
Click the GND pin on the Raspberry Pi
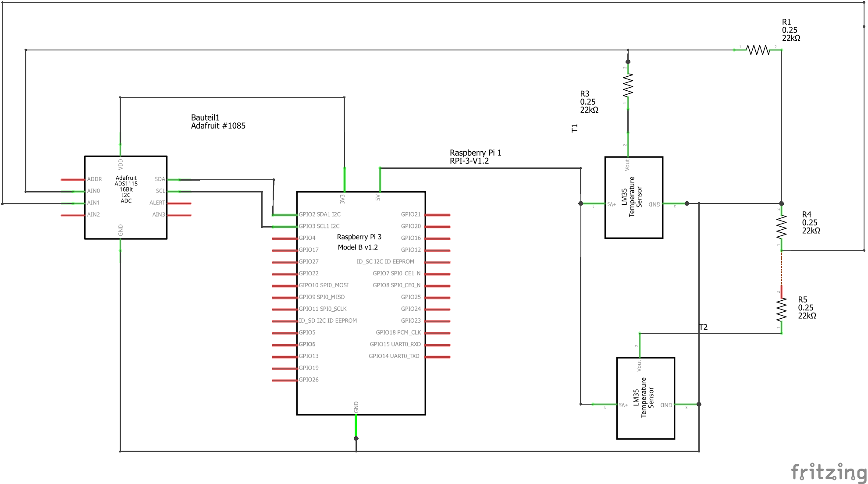pyautogui.click(x=356, y=426)
